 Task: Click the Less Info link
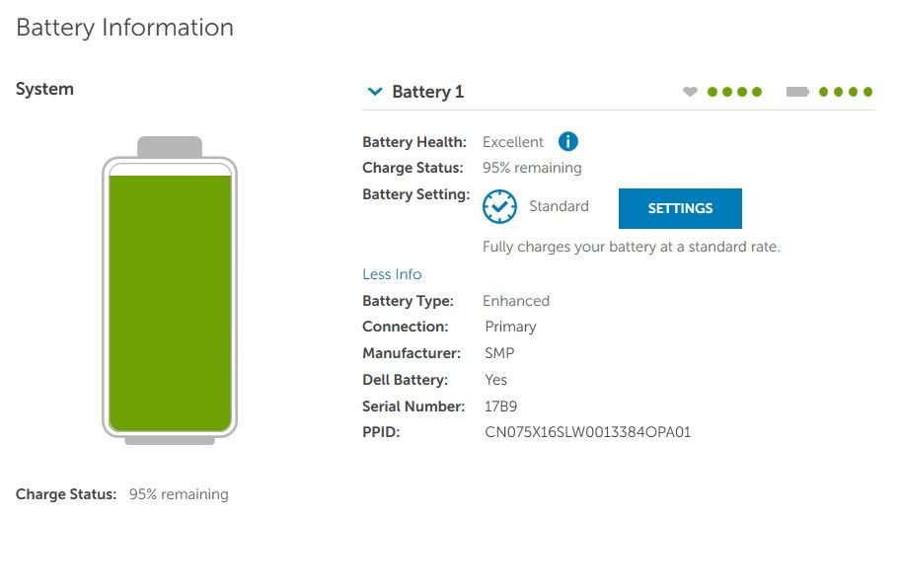click(392, 274)
